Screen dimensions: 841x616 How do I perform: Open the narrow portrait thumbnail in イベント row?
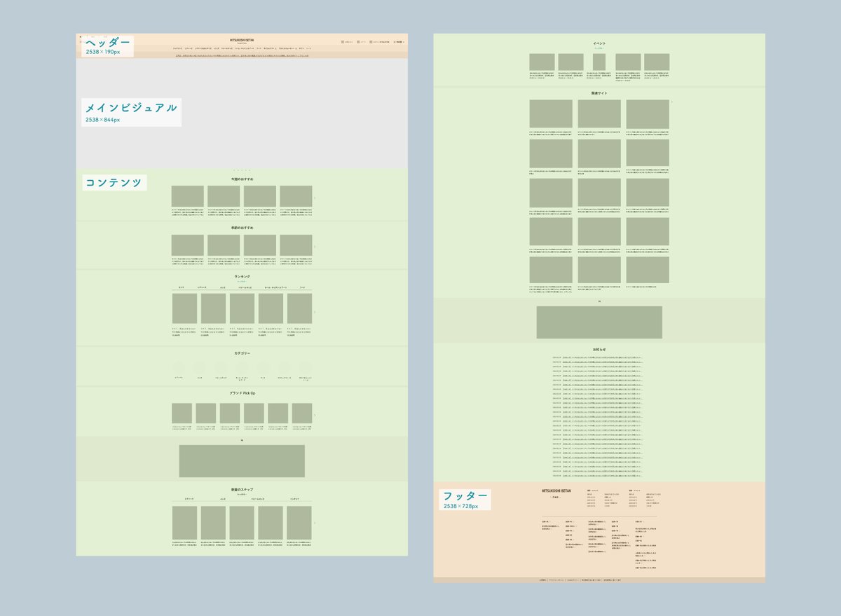[599, 62]
